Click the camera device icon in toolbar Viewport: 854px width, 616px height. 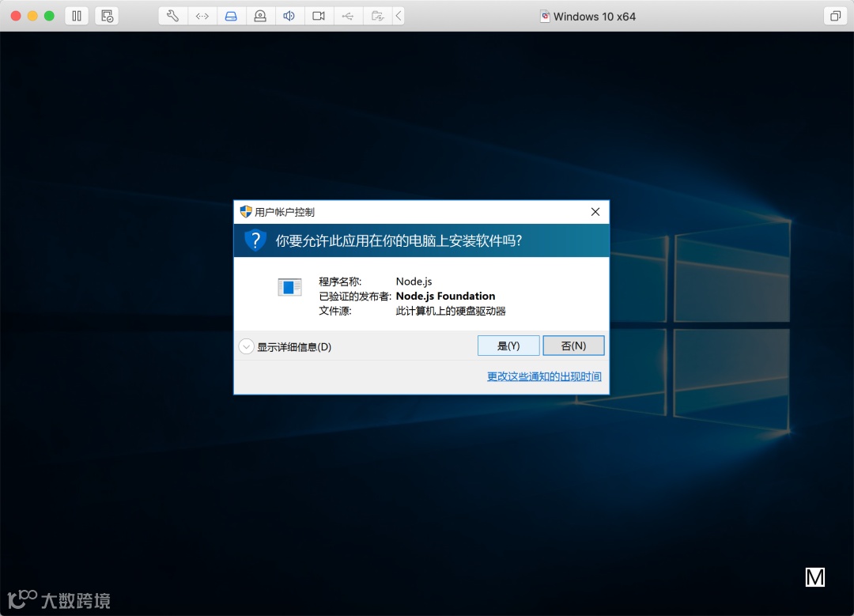(x=319, y=16)
